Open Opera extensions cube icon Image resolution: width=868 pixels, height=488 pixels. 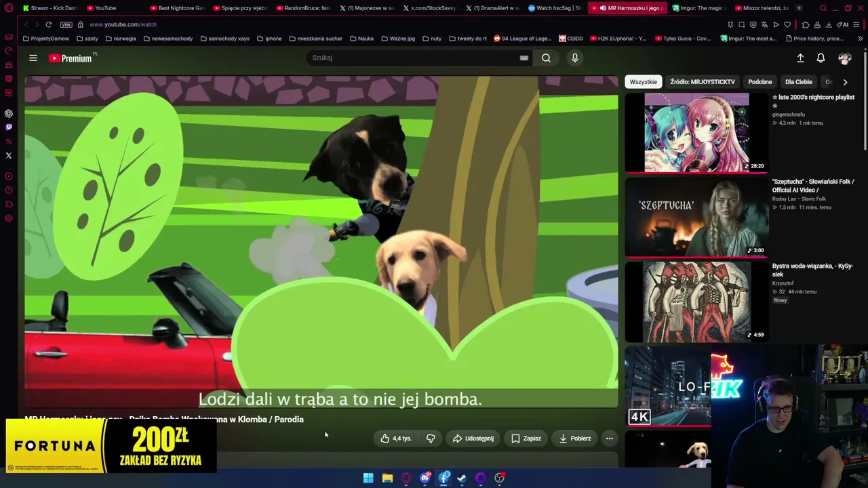pyautogui.click(x=806, y=24)
